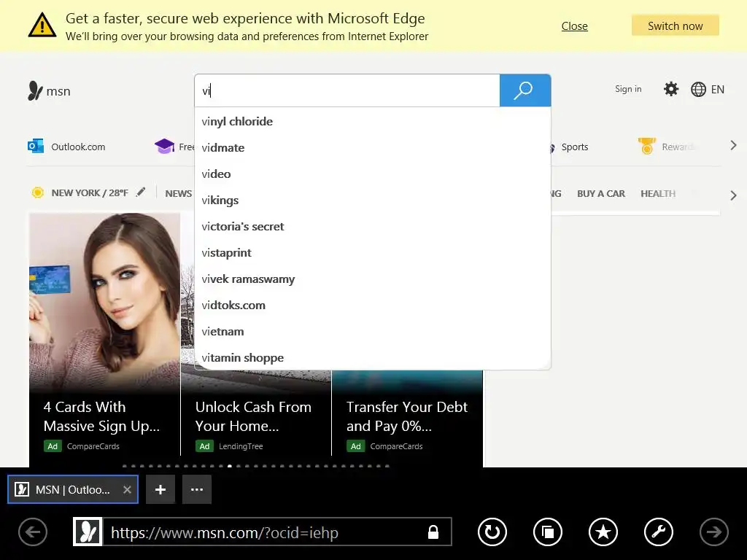Viewport: 747px width, 560px height.
Task: Open the tabs view icon
Action: [x=548, y=532]
